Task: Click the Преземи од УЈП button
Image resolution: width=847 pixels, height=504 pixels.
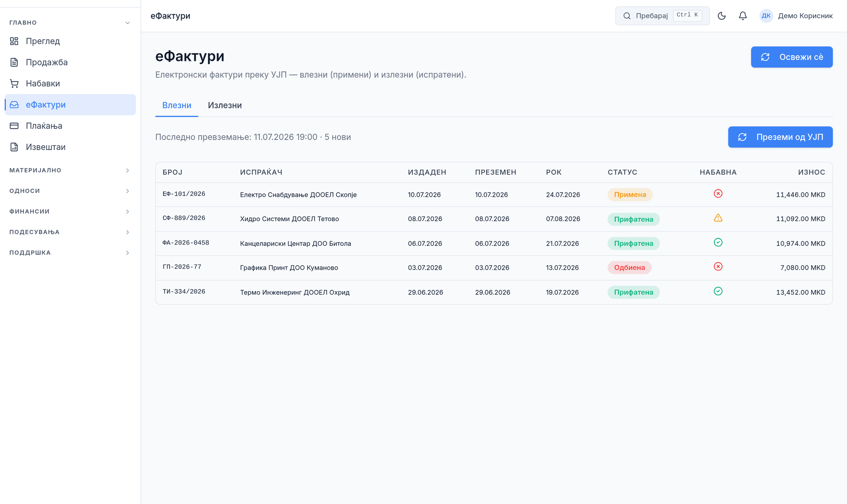Action: coord(780,137)
